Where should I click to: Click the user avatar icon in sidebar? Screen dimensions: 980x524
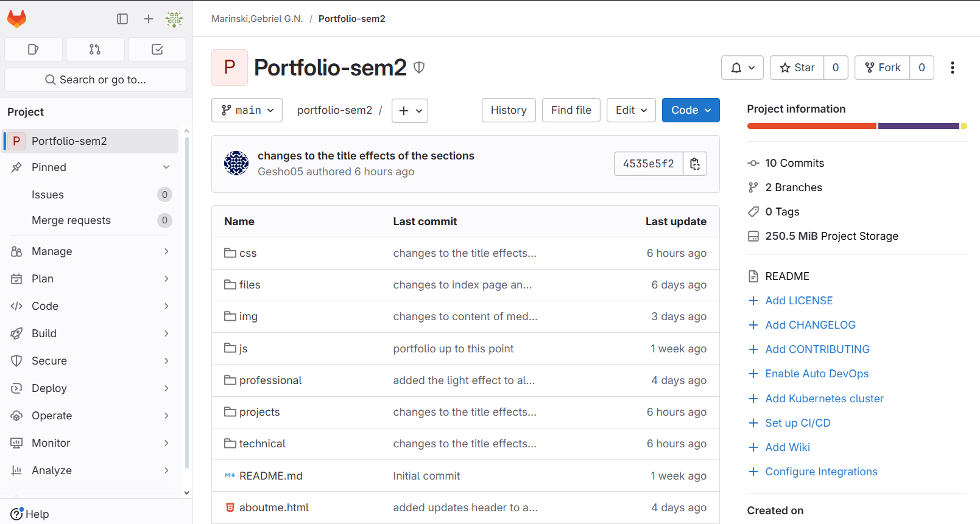click(x=174, y=19)
